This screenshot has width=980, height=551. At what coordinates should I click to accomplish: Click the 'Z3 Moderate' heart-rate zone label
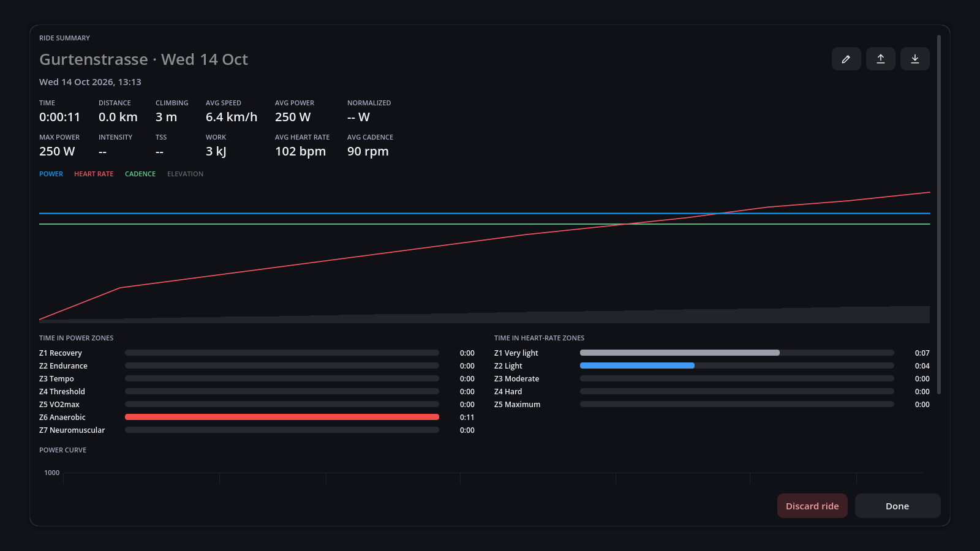pyautogui.click(x=516, y=379)
